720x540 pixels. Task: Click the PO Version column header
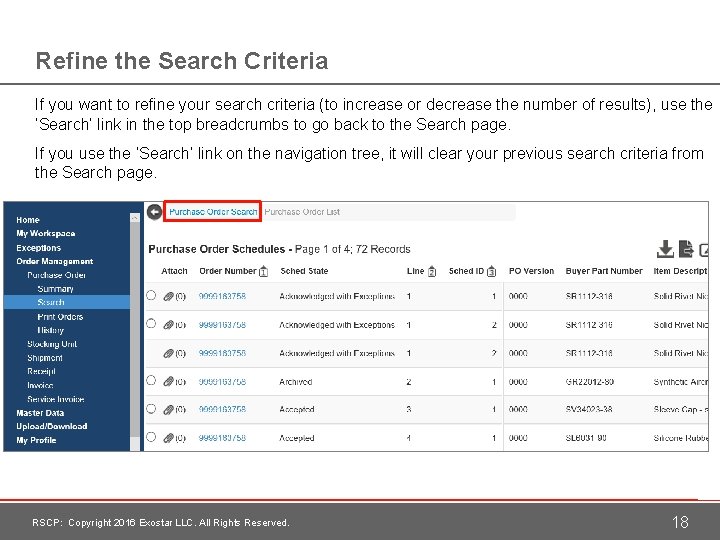(531, 271)
